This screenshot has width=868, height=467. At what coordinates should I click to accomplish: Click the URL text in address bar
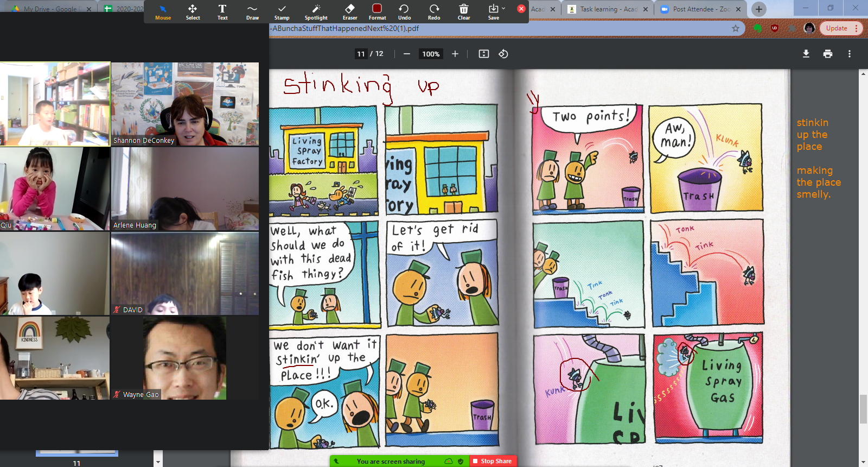coord(346,28)
